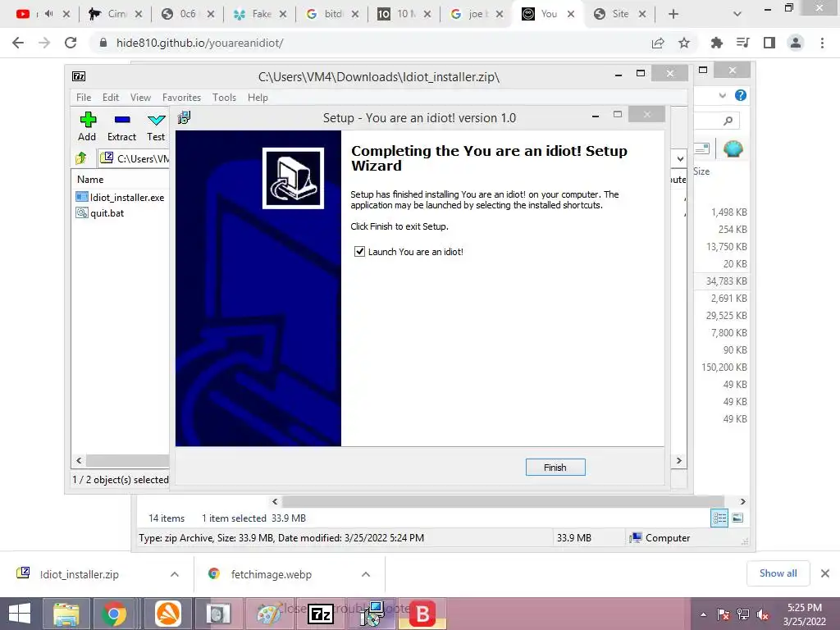This screenshot has width=840, height=630.
Task: Open the Favorites menu in 7-Zip
Action: (x=181, y=98)
